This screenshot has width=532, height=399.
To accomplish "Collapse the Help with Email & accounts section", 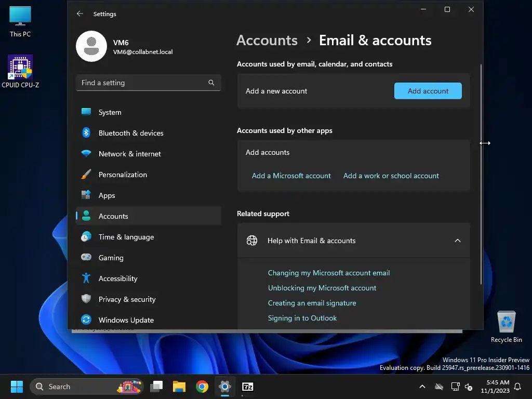I will 457,241.
